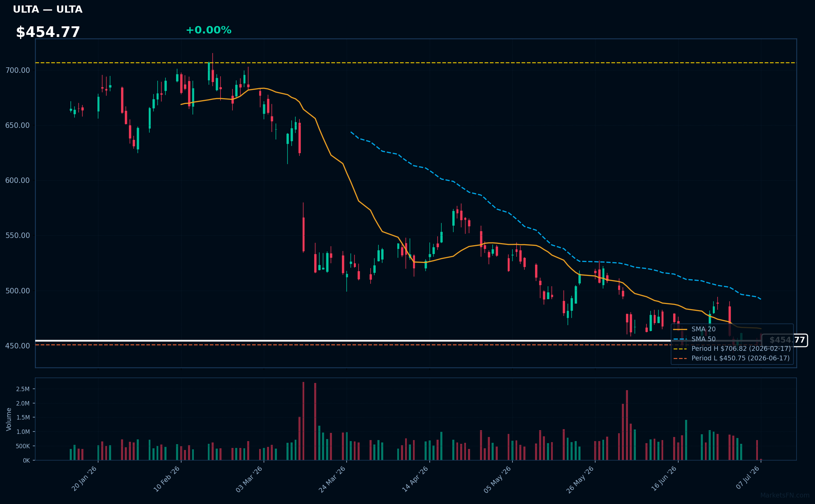The image size is (815, 504).
Task: Click Period L $450.75 legend entry
Action: click(731, 358)
